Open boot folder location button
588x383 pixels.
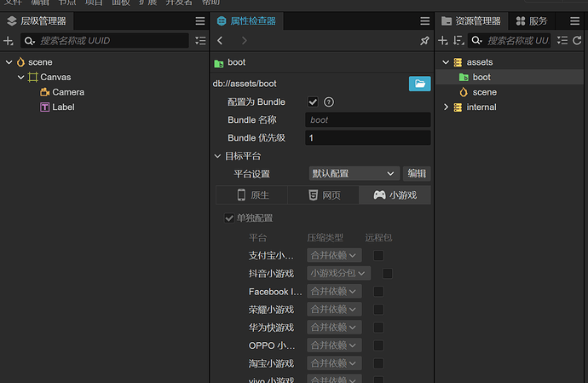[x=419, y=84]
